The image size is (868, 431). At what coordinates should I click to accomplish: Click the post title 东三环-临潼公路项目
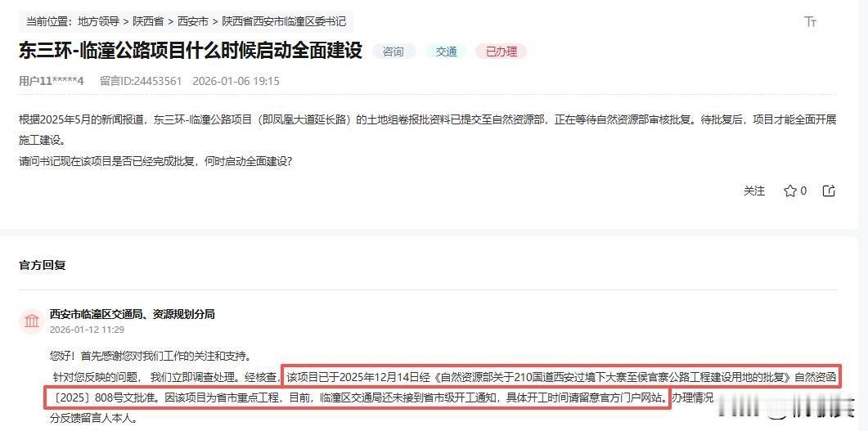pos(191,51)
